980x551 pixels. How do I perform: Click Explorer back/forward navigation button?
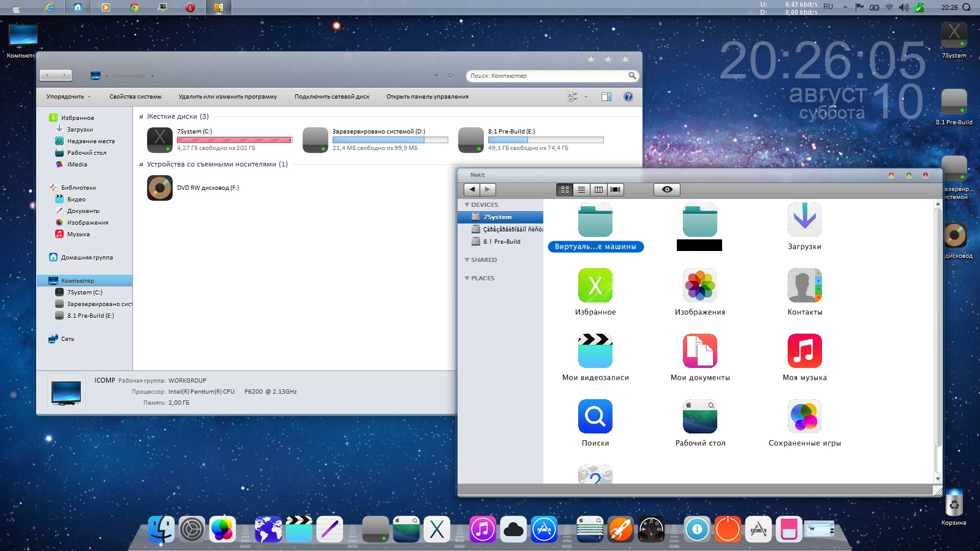[x=56, y=75]
